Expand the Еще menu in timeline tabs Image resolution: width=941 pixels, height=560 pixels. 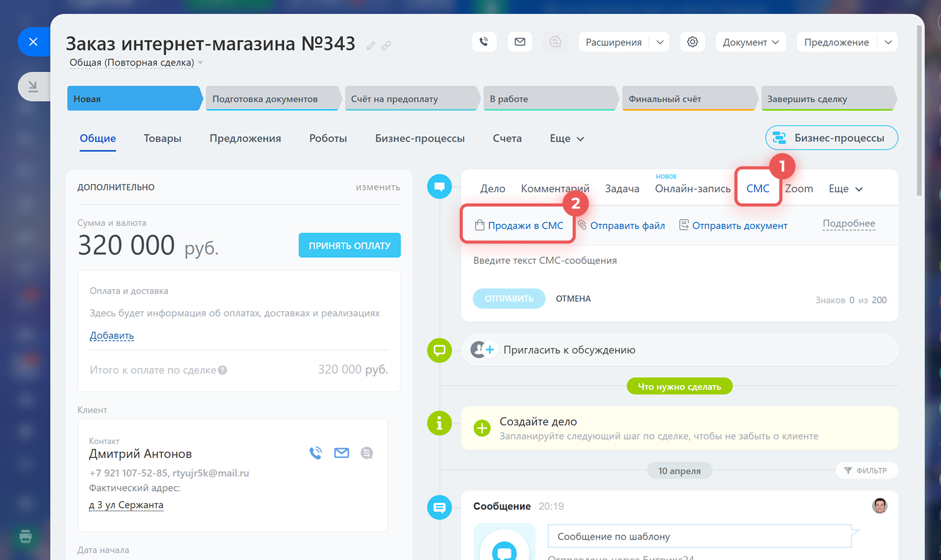pos(846,189)
